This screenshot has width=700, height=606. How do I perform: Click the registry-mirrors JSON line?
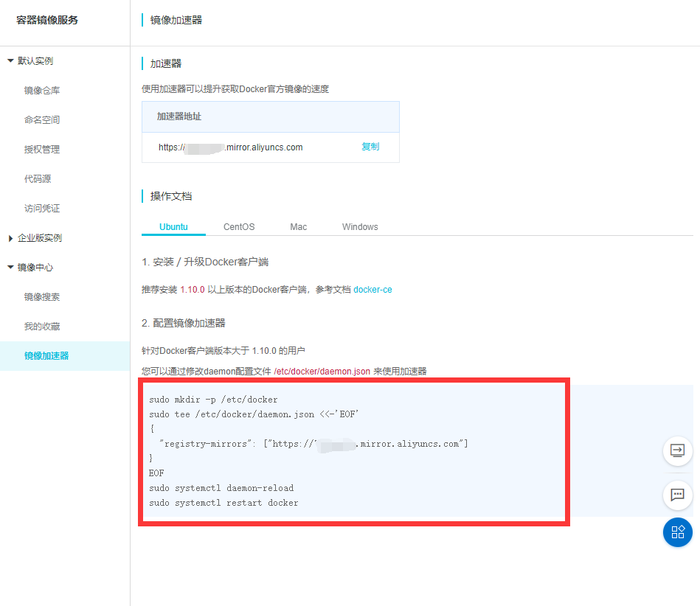click(x=313, y=444)
